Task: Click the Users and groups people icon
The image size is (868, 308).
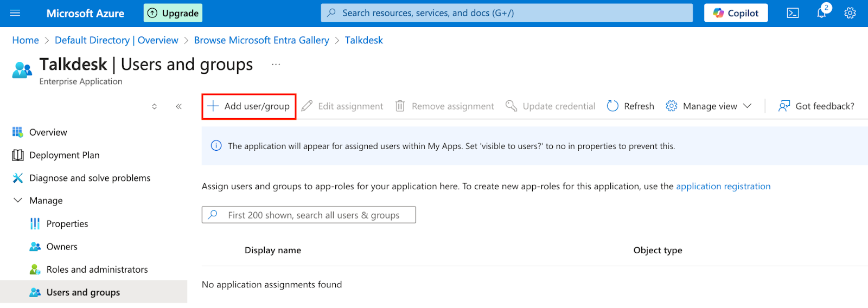Action: (x=35, y=292)
